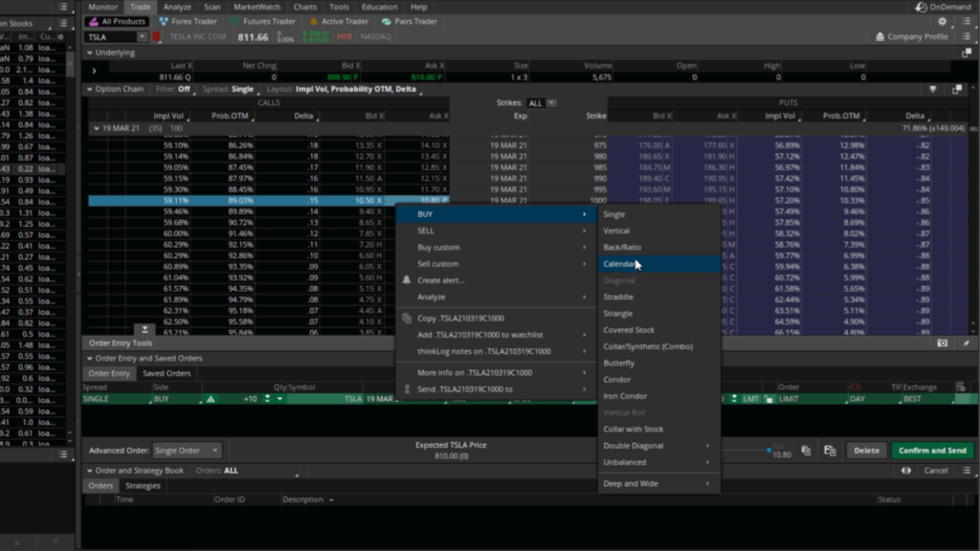Select the All Products sub-tab

pyautogui.click(x=117, y=21)
